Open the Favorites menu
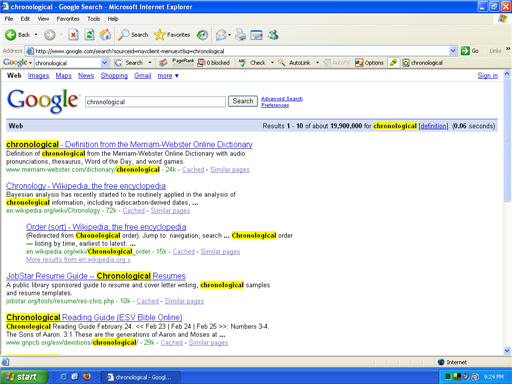Viewport: 512px width, 384px height. [x=68, y=19]
